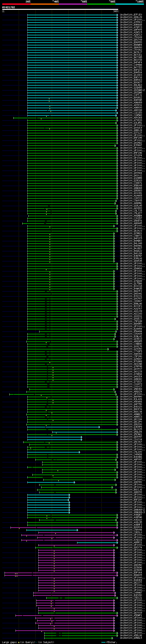Open hit UniRef100_C5DIZ1
Image resolution: width=146 pixels, height=644 pixels.
click(131, 598)
